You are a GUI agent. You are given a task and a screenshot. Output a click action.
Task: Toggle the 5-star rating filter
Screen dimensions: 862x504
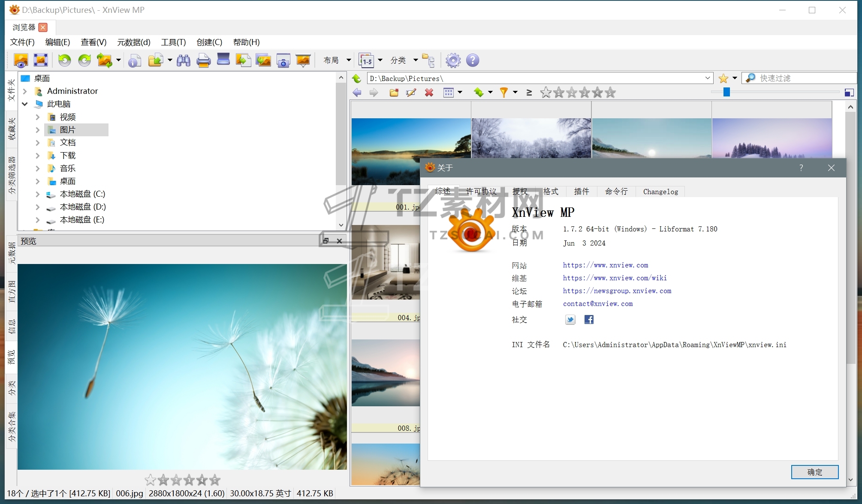pyautogui.click(x=610, y=93)
